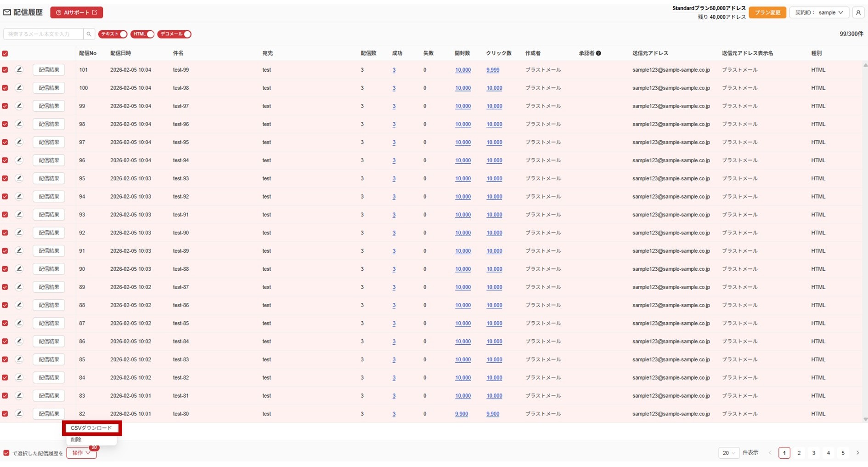Toggle the デコメール filter switch
Viewport: 868px width, 467px height.
click(174, 34)
